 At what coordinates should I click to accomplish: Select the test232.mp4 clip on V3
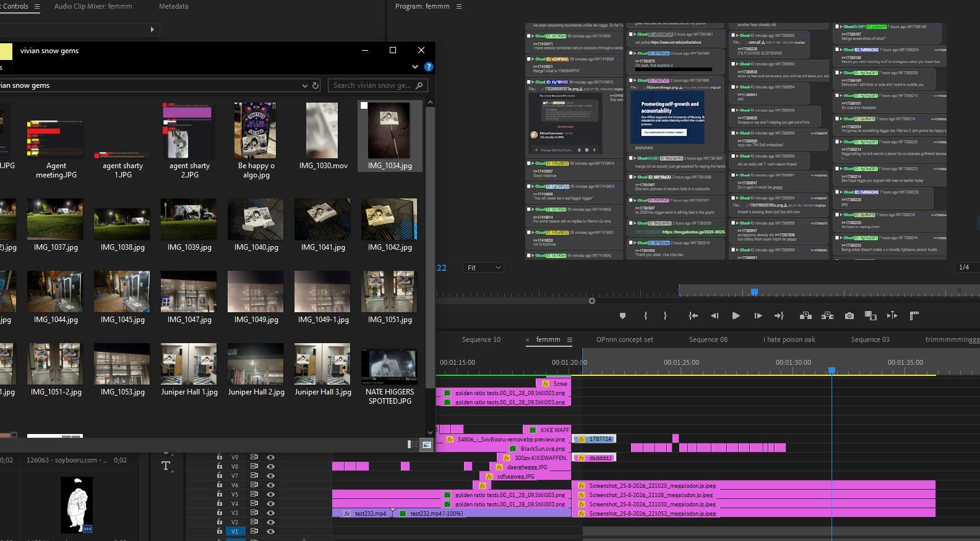tap(363, 514)
